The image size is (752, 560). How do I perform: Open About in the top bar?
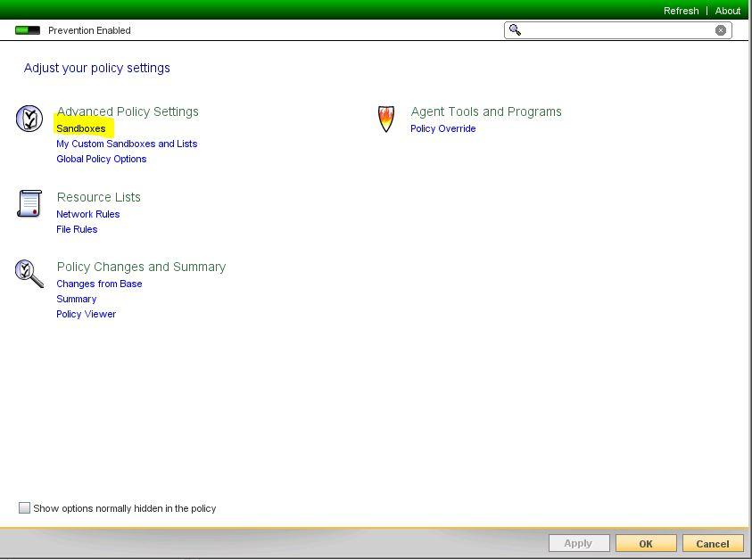(x=728, y=11)
